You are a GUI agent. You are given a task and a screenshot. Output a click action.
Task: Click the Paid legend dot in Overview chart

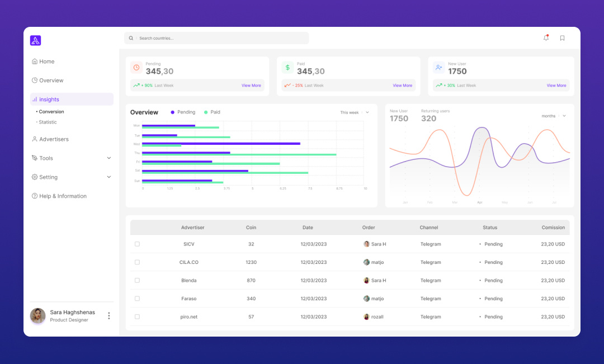205,112
